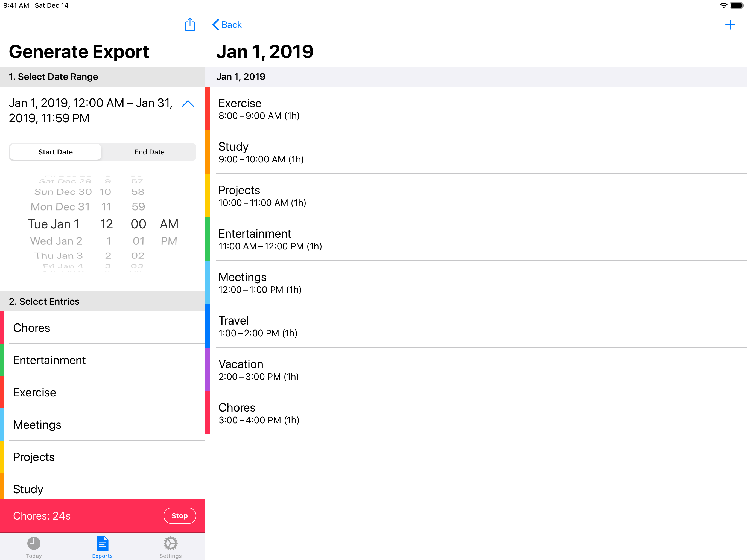Image resolution: width=747 pixels, height=560 pixels.
Task: Open the Today clock tab icon
Action: click(34, 543)
